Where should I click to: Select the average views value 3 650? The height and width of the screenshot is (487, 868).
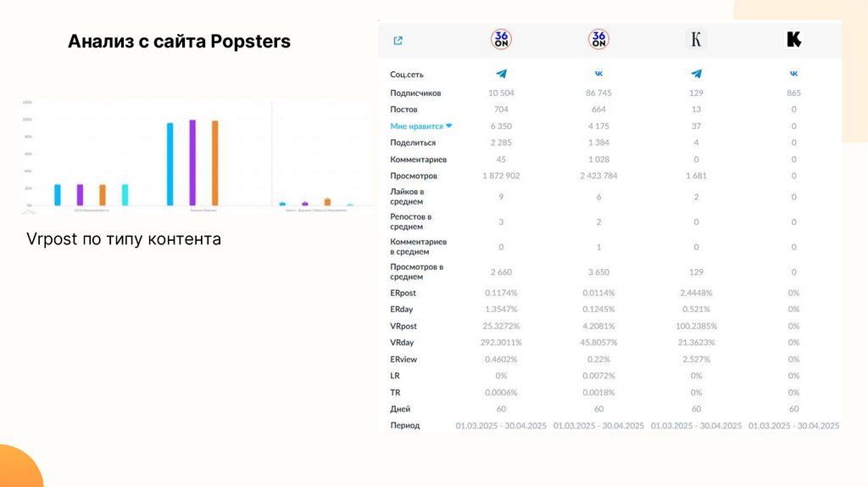[598, 272]
